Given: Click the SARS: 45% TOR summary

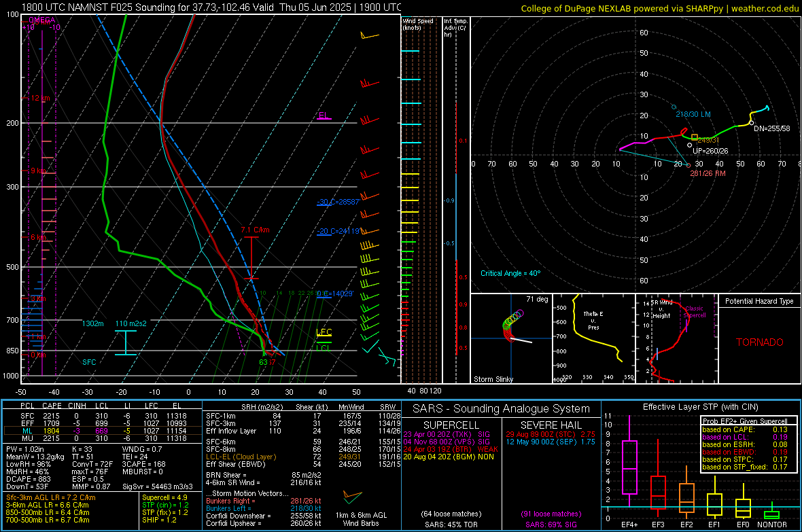Looking at the screenshot, I should [x=451, y=525].
